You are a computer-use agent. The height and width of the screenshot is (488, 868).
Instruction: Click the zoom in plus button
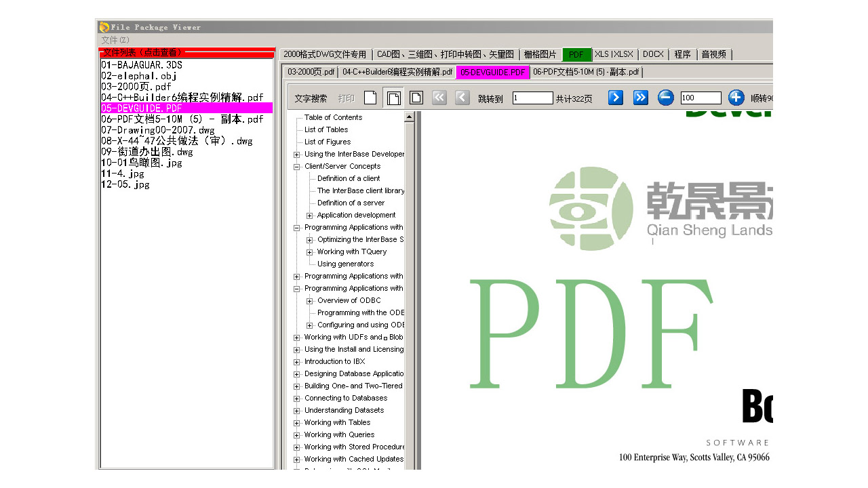pyautogui.click(x=736, y=98)
